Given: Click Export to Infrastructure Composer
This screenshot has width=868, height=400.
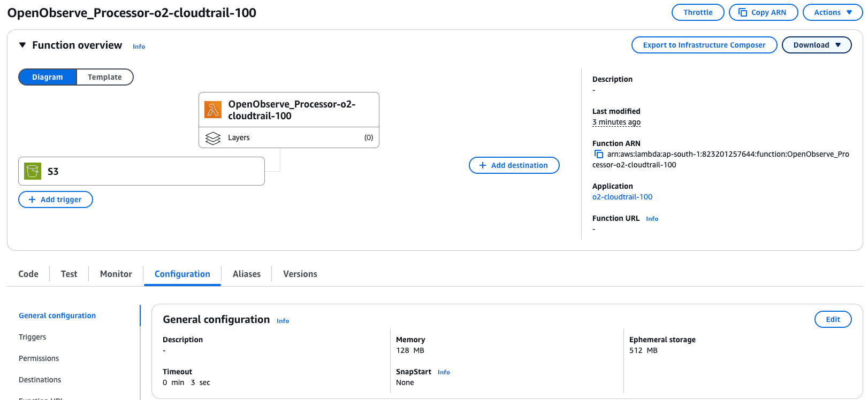Looking at the screenshot, I should point(704,45).
